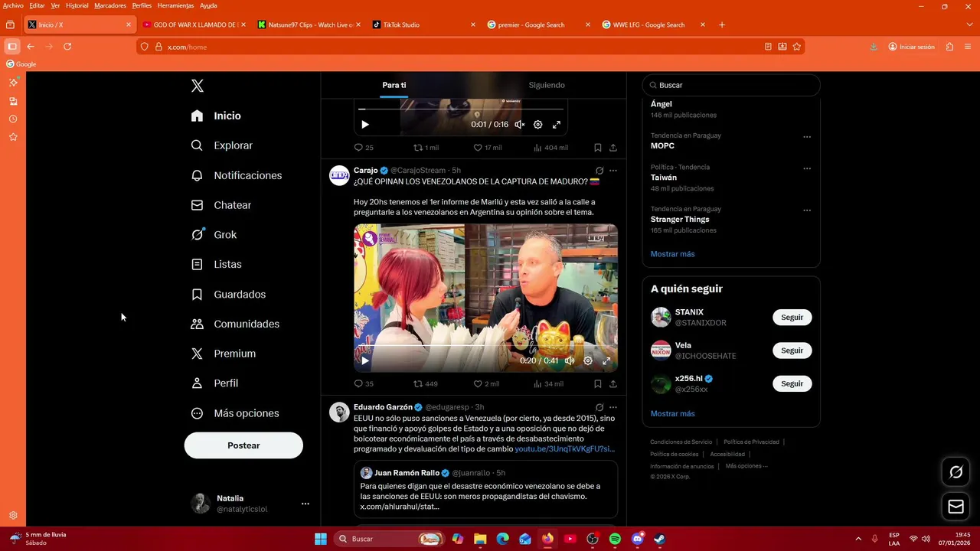The height and width of the screenshot is (551, 980).
Task: Open options for Taiwán trend
Action: tap(806, 168)
